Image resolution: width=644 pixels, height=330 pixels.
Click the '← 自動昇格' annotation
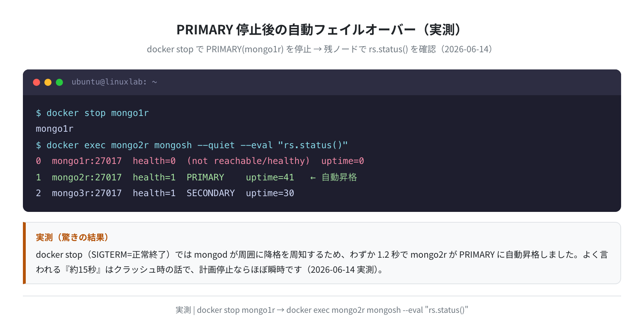(333, 177)
